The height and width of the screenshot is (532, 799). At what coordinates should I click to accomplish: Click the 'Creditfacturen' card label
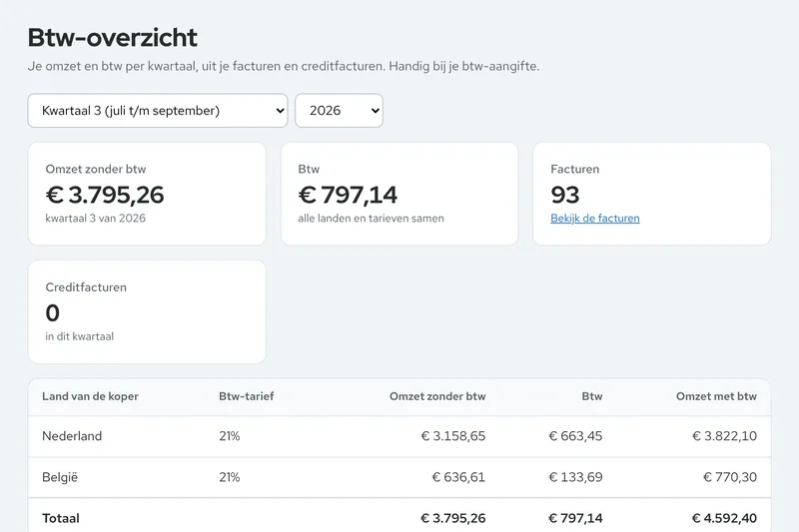click(86, 287)
